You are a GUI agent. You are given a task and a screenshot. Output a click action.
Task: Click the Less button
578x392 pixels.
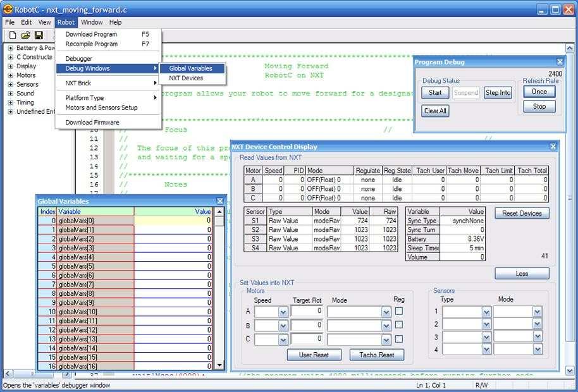(522, 274)
